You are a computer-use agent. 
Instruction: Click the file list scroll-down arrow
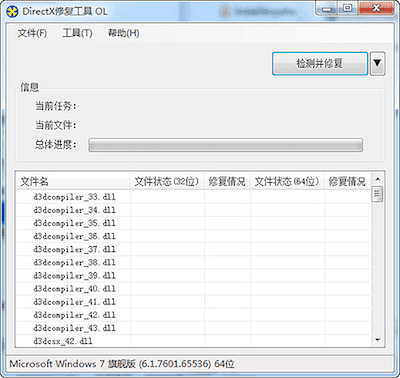[x=377, y=340]
